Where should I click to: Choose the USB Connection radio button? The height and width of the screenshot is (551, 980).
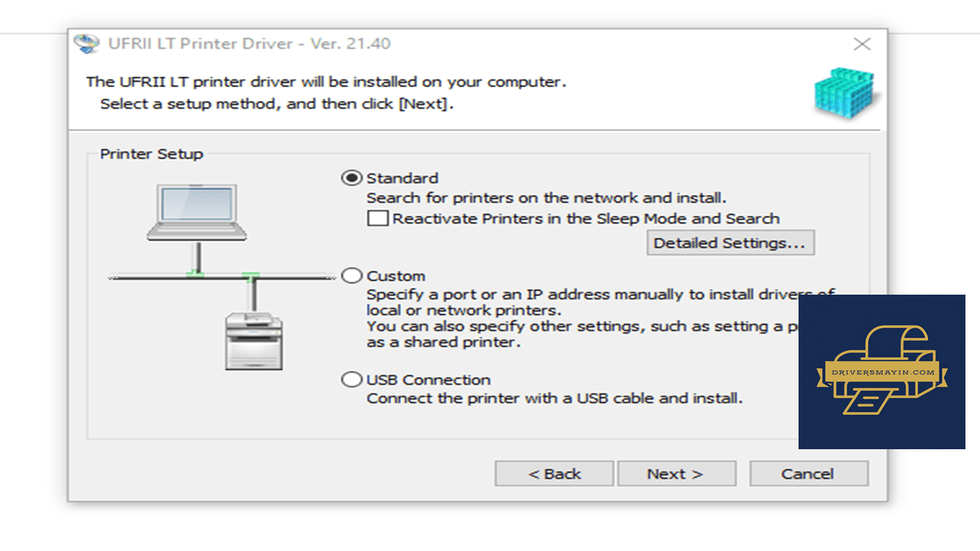351,380
